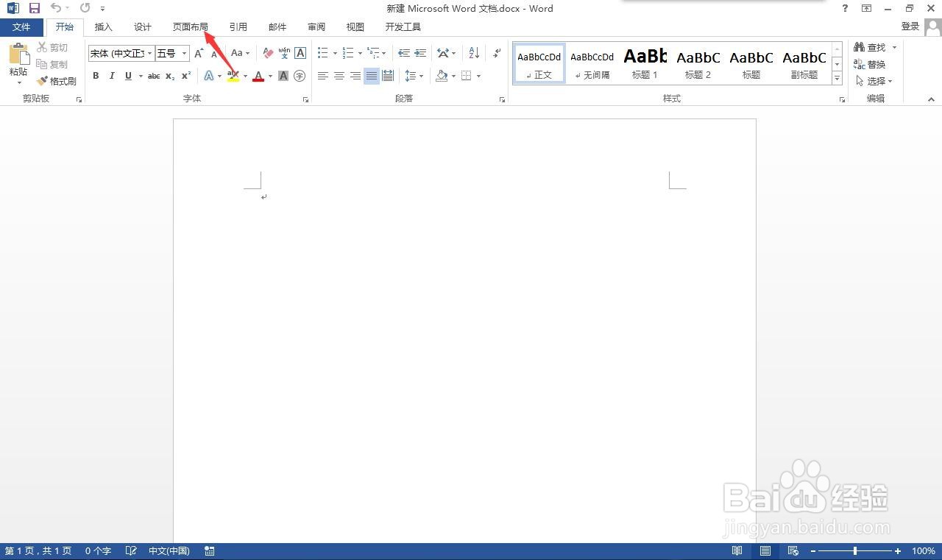942x560 pixels.
Task: Open Word Help question mark
Action: click(x=846, y=8)
